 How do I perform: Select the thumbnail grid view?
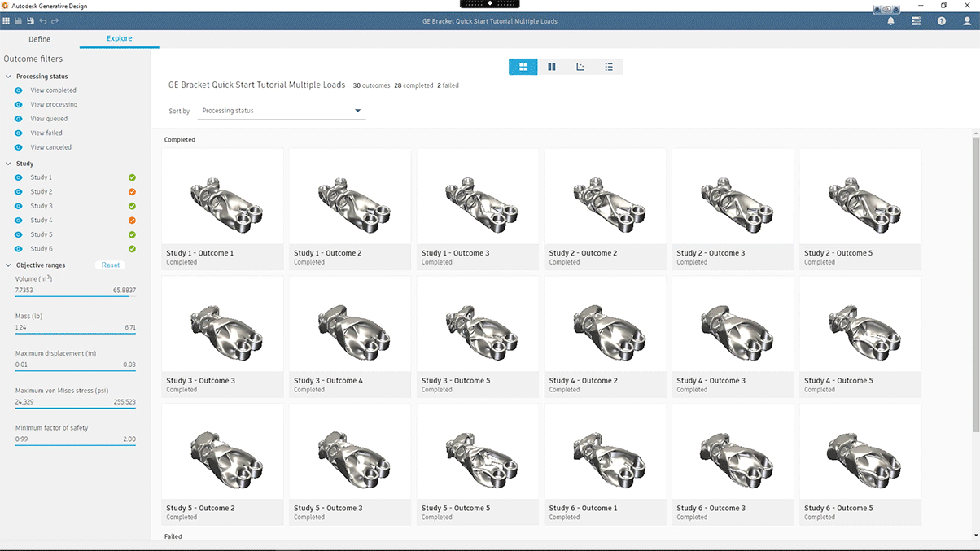point(523,67)
